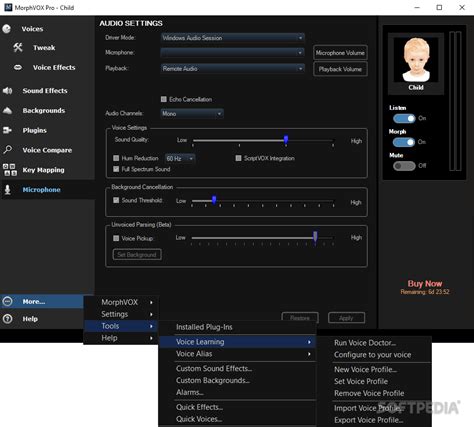Open the Audio Channels Mono dropdown
Viewport: 474px width, 427px height.
tap(192, 114)
